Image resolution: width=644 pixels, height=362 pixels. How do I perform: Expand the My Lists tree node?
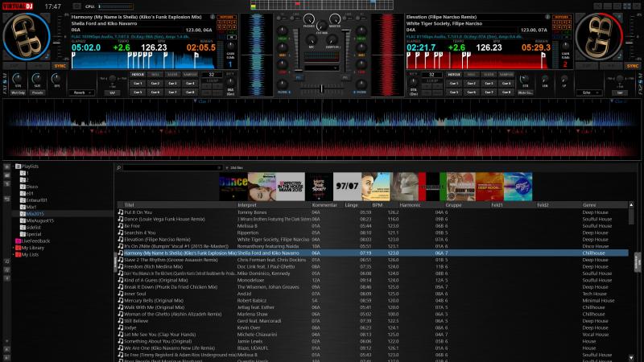tap(13, 254)
